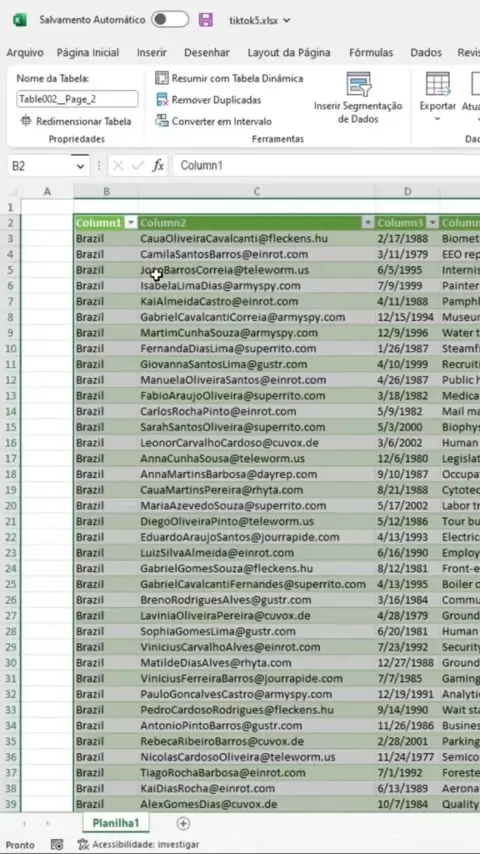The image size is (480, 854).
Task: Click Converter em Intervalo button
Action: 214,121
